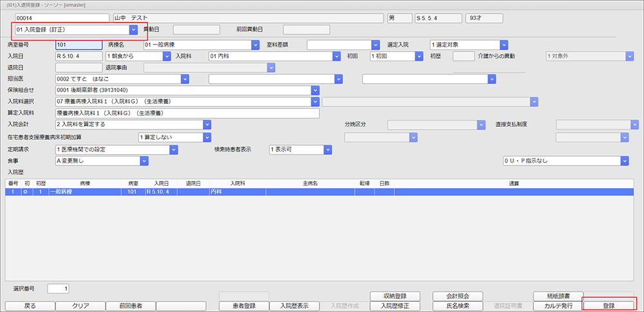Expand the 病棟名 一般病棟 dropdown
This screenshot has width=644, height=312.
pyautogui.click(x=254, y=45)
